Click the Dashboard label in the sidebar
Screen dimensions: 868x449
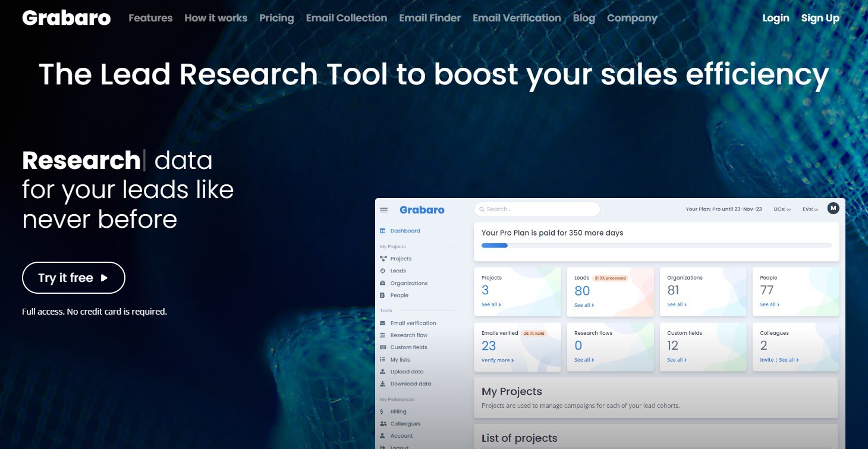pos(405,231)
